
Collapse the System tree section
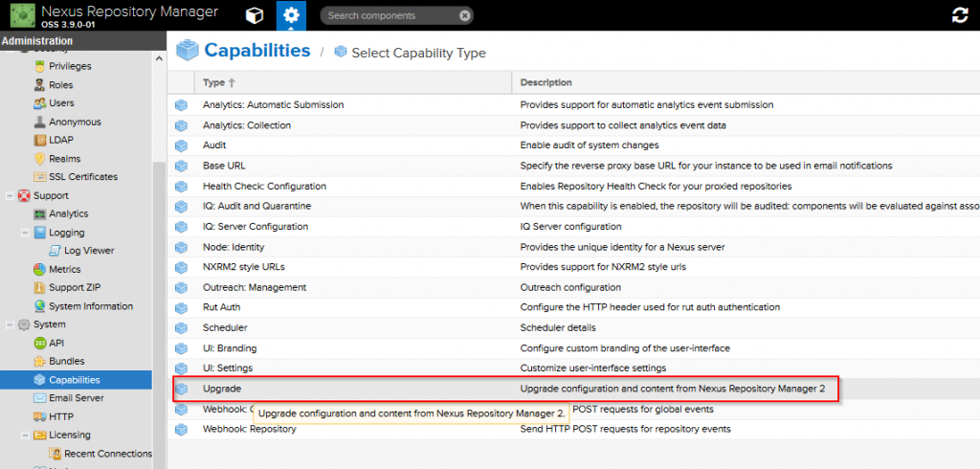pyautogui.click(x=10, y=325)
